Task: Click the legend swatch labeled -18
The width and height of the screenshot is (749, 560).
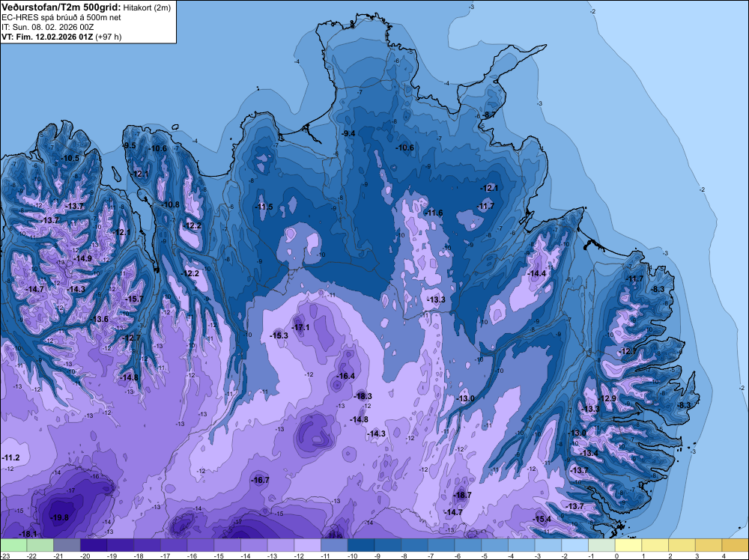Action: (147, 545)
